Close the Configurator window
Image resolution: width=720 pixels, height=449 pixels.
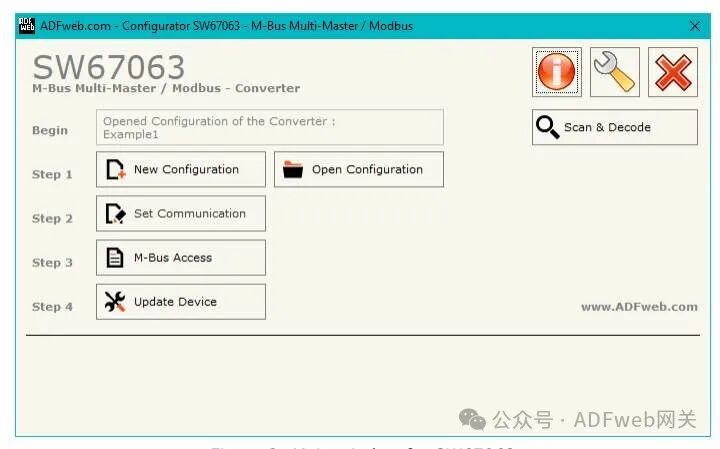click(x=695, y=26)
